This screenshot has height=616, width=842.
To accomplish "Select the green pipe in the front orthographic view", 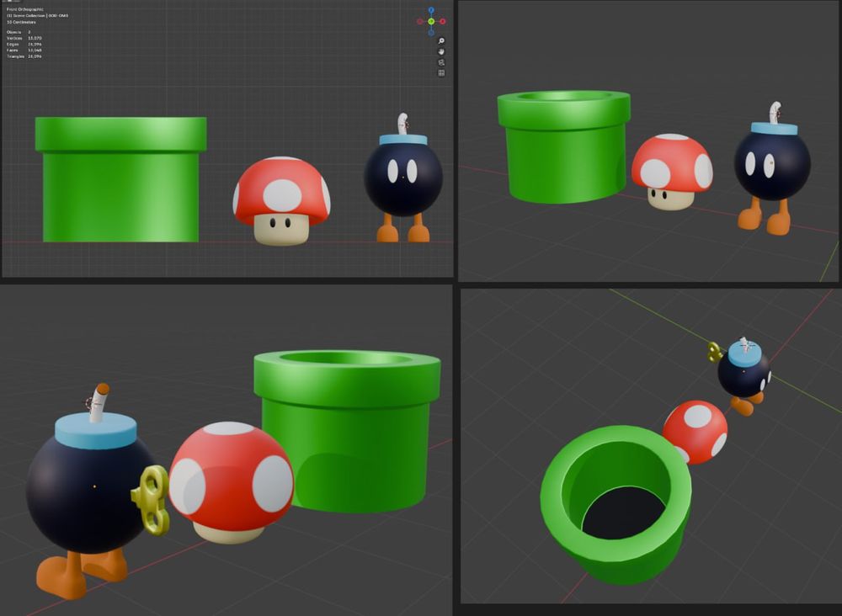I will pyautogui.click(x=120, y=180).
